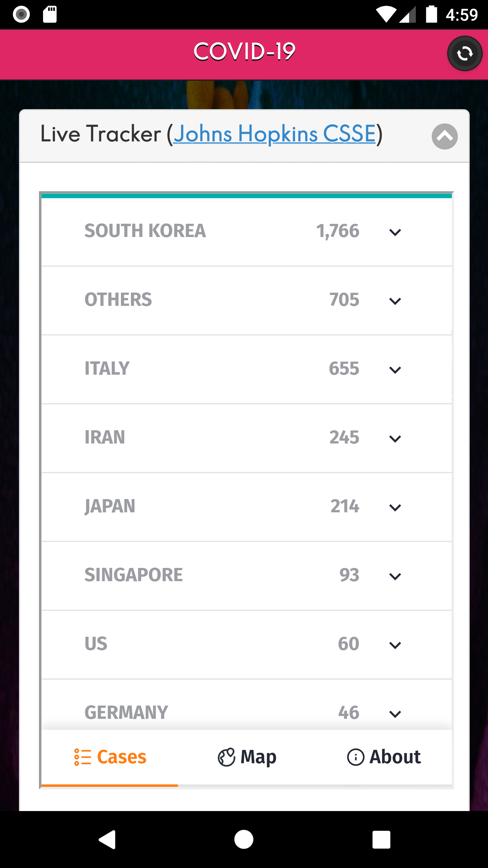Tap the refresh icon in header
This screenshot has height=868, width=488.
465,54
